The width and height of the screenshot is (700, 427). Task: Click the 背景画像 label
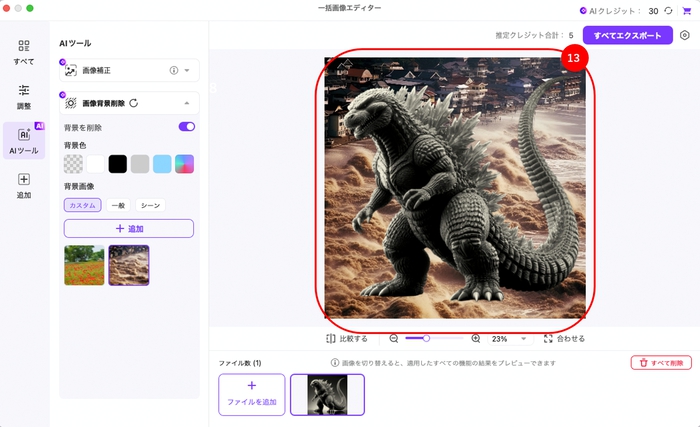79,186
